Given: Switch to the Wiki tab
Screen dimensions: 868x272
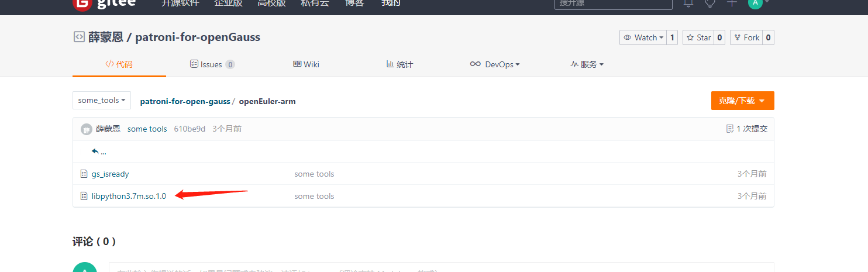Looking at the screenshot, I should tap(306, 64).
